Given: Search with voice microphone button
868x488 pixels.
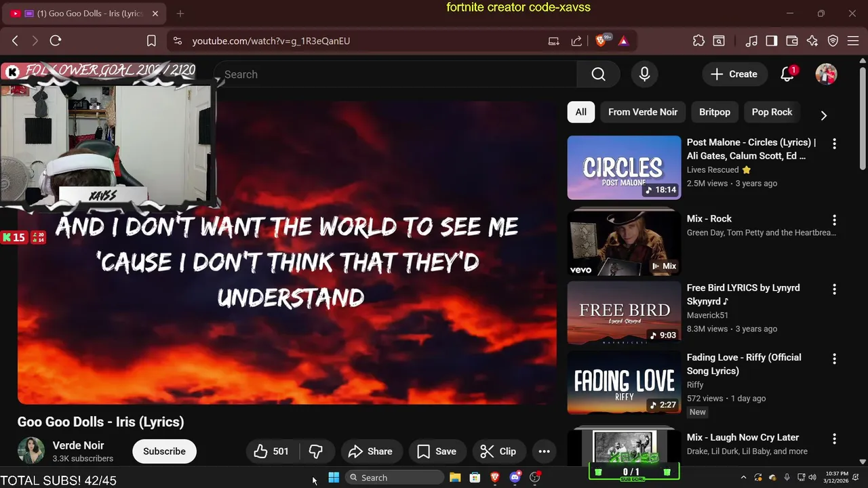Looking at the screenshot, I should click(645, 75).
